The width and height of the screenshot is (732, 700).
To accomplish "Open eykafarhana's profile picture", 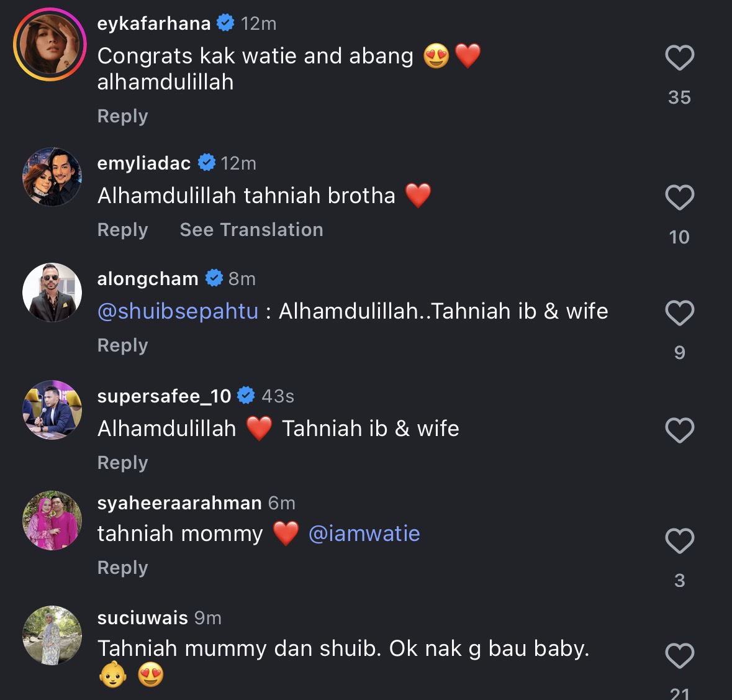I will (x=50, y=45).
